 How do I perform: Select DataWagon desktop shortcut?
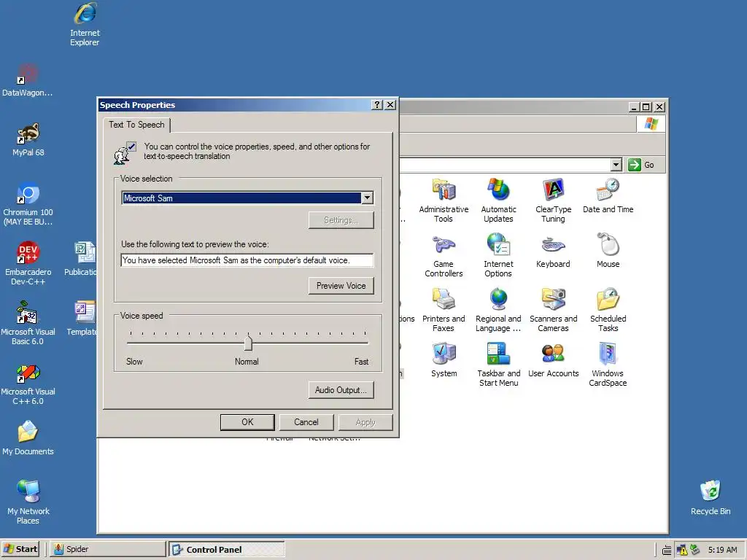[x=28, y=80]
